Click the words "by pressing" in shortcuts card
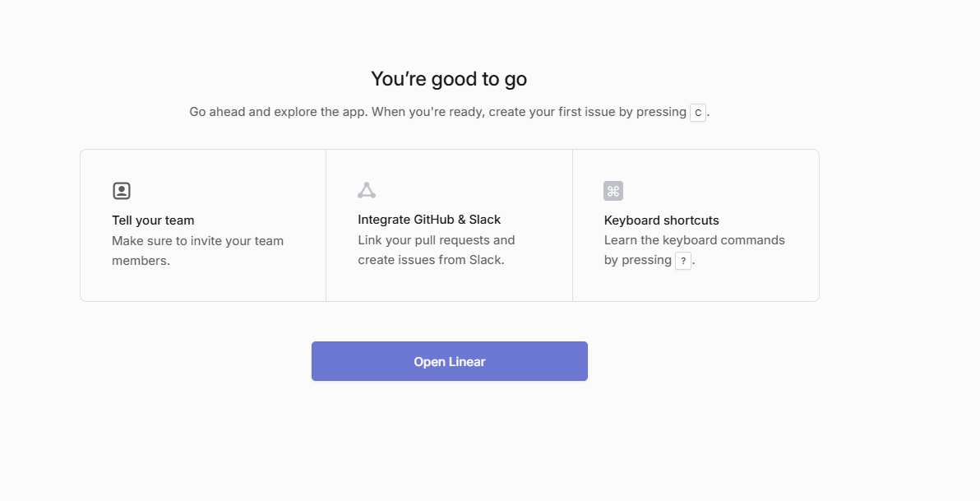This screenshot has height=501, width=980. point(637,260)
